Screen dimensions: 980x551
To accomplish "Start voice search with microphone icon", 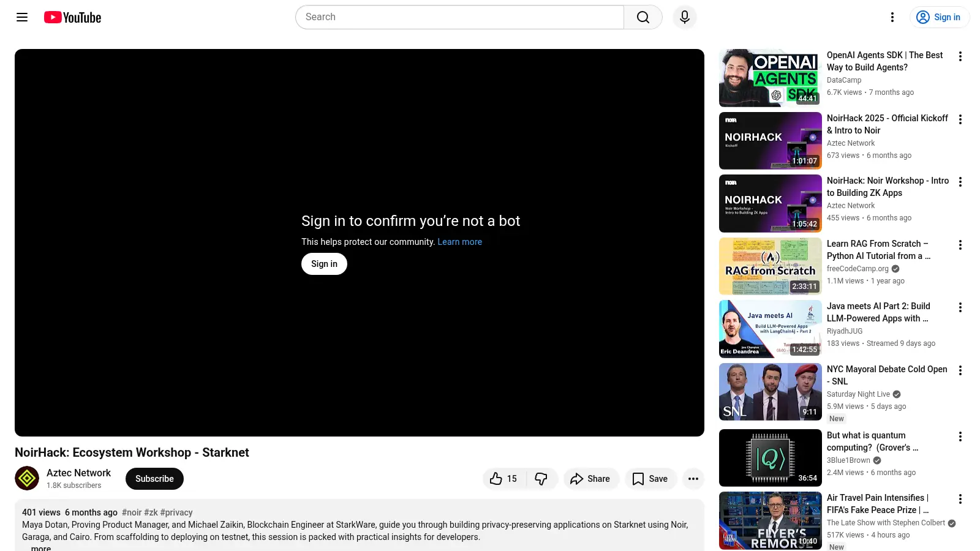I will (x=685, y=17).
